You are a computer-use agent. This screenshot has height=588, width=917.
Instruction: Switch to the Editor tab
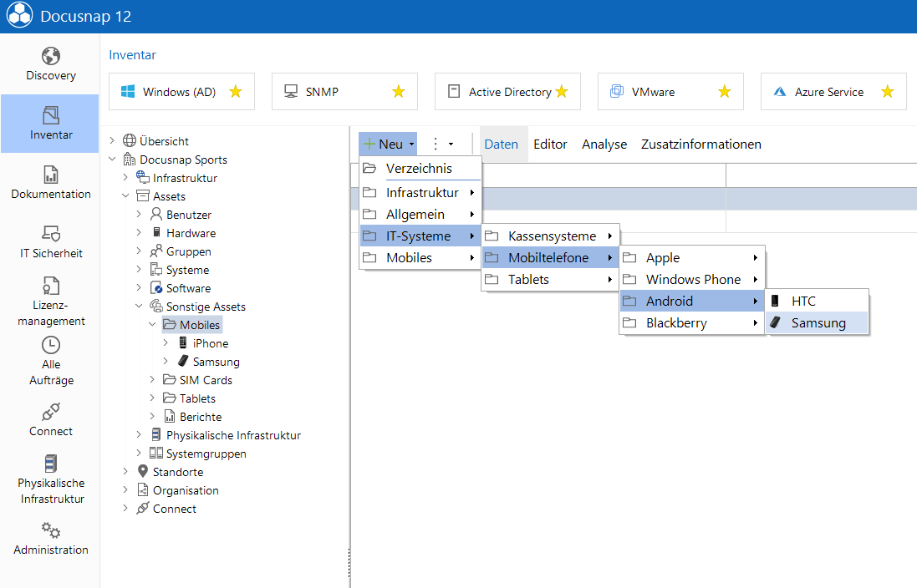550,144
